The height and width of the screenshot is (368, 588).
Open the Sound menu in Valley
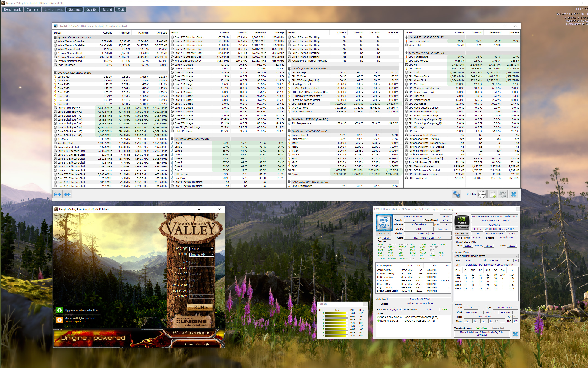(x=107, y=9)
